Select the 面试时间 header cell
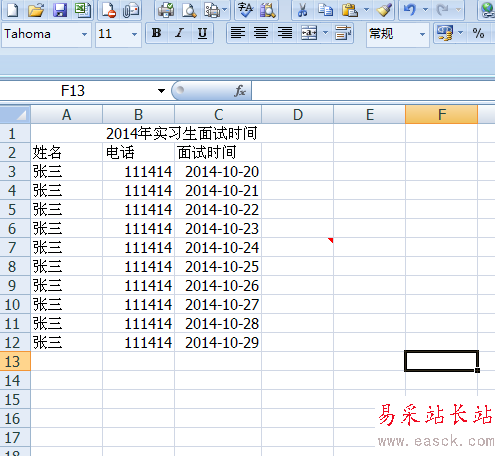The height and width of the screenshot is (456, 495). tap(218, 152)
